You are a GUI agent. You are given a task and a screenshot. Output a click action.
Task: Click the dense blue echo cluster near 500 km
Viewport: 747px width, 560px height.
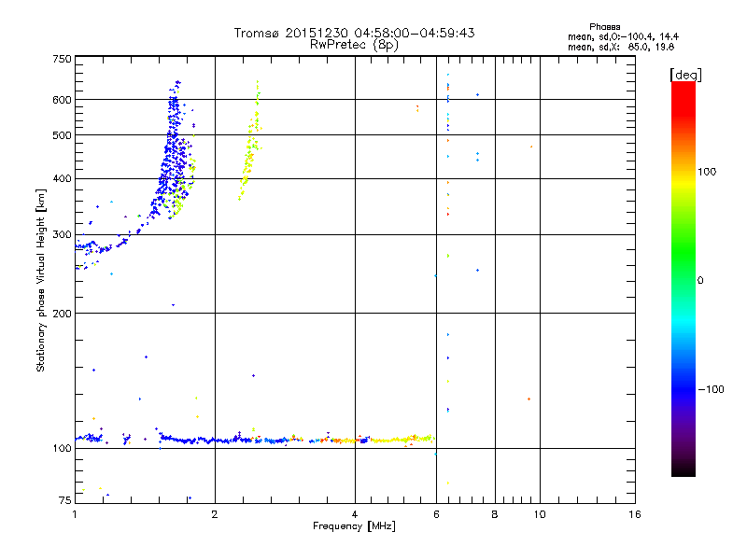(173, 147)
